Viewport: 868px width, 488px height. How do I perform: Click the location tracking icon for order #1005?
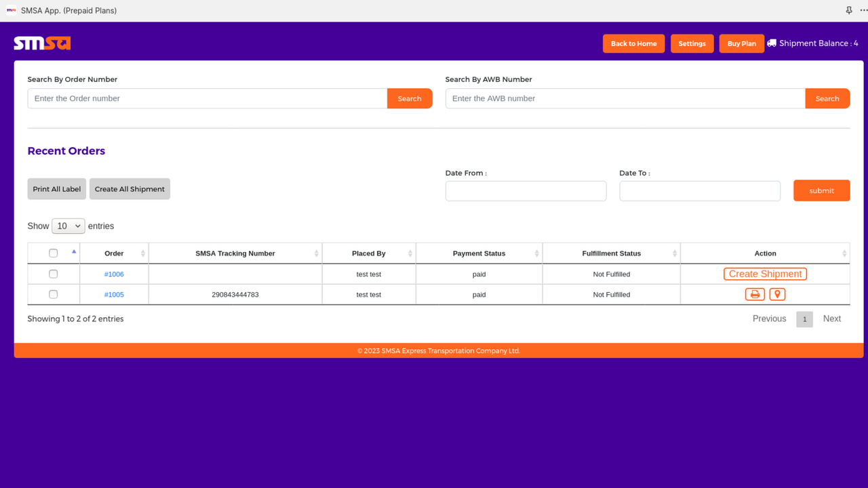(x=777, y=294)
